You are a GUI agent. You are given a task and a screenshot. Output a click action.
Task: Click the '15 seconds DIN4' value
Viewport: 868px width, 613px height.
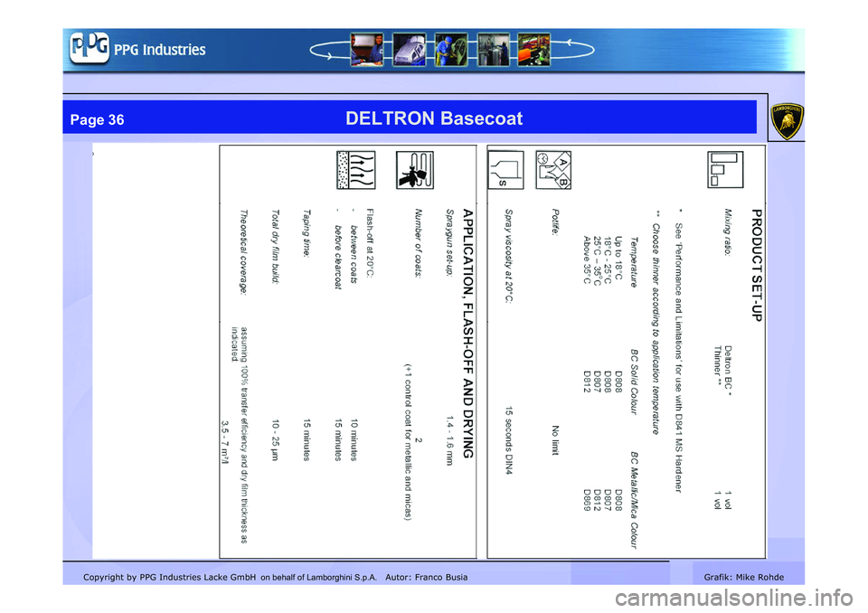[509, 440]
